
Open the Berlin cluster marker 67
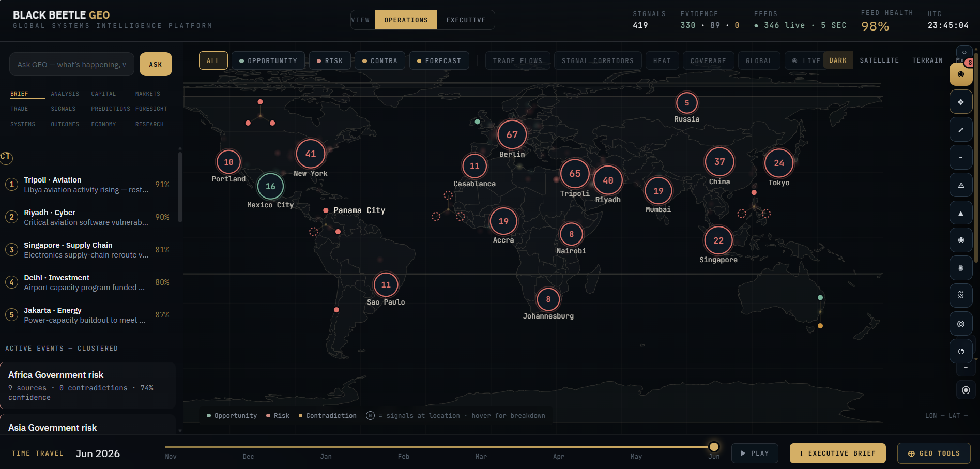click(512, 134)
